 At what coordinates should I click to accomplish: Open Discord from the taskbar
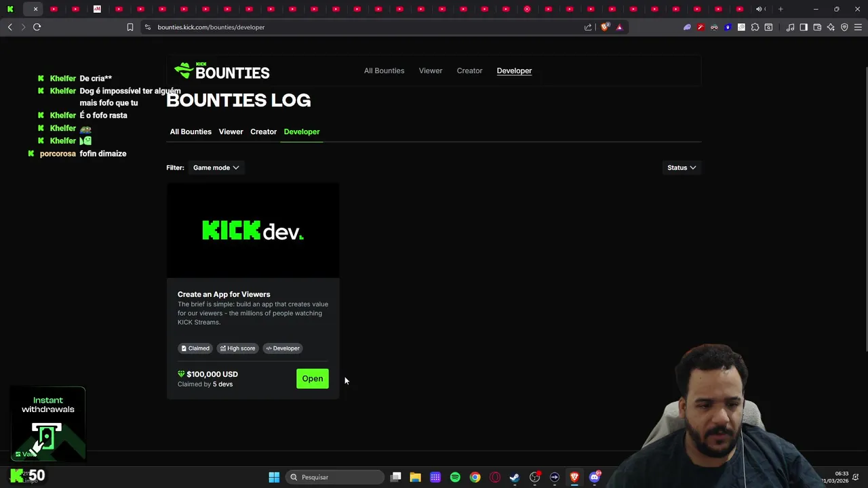point(595,477)
